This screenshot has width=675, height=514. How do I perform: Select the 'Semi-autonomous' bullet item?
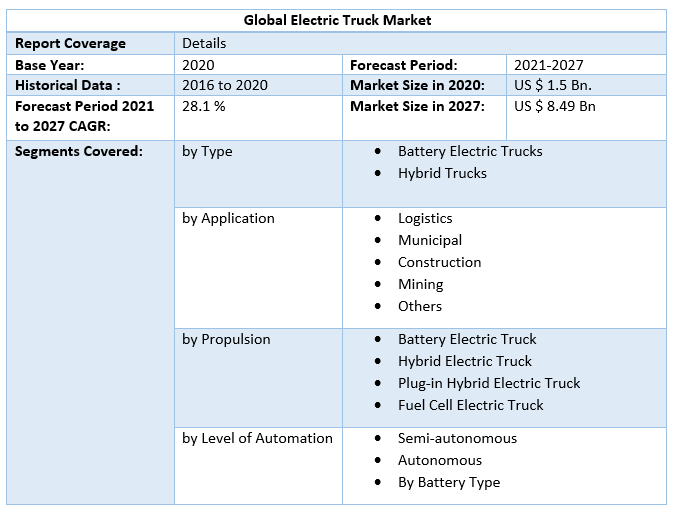pos(457,438)
